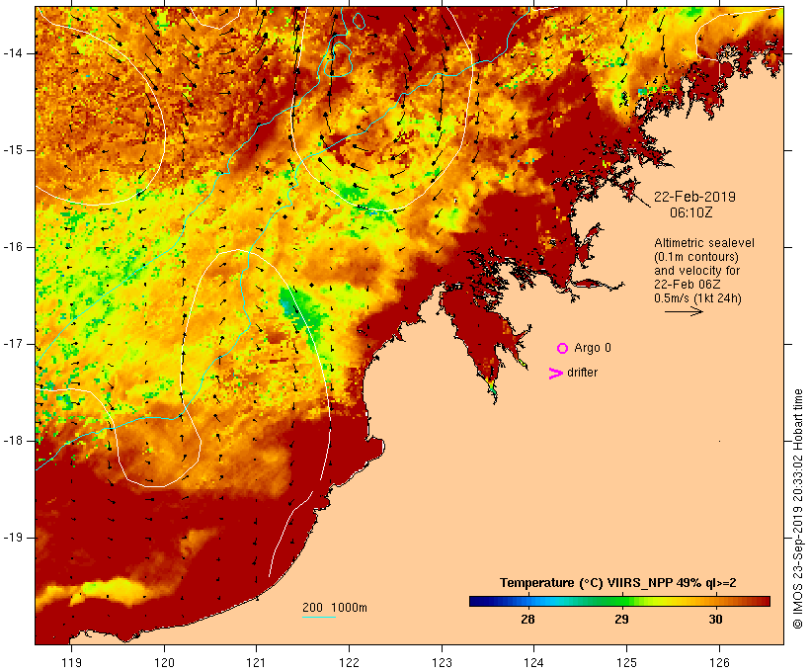Image resolution: width=810 pixels, height=672 pixels.
Task: Click the 'drifter' legend label
Action: [x=582, y=373]
